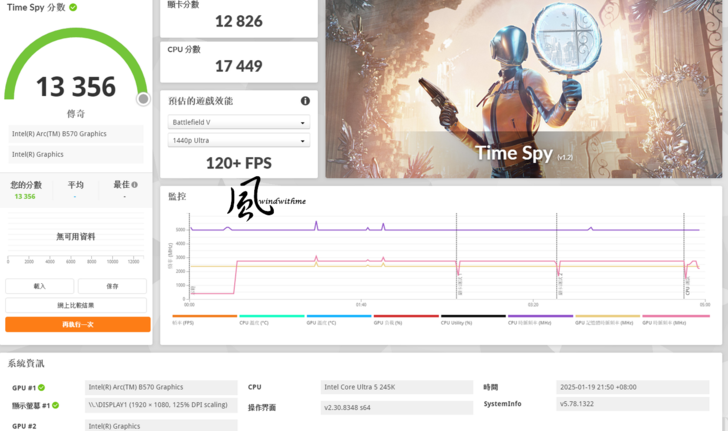Click the green check icon beside 顯示螢幕 #1

click(x=56, y=405)
